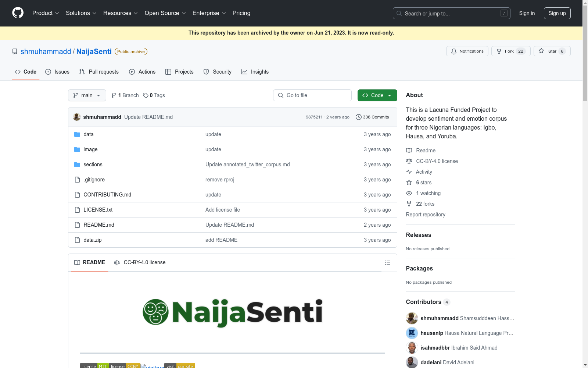Open the green Code dropdown button

[377, 95]
